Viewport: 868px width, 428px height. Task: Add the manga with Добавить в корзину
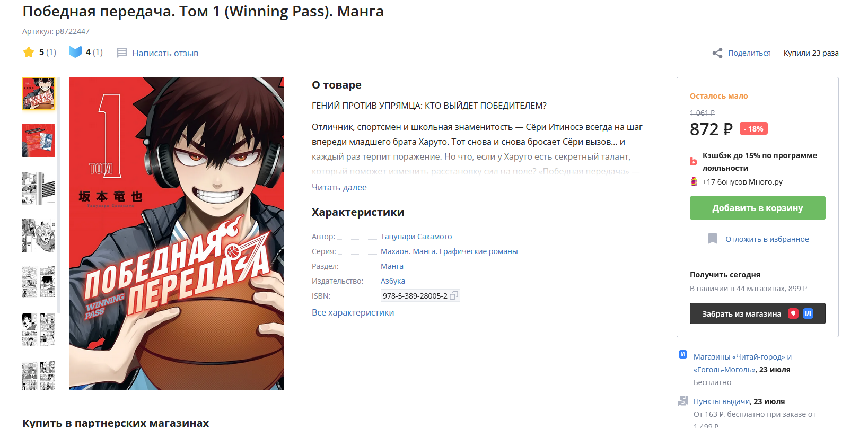point(757,208)
